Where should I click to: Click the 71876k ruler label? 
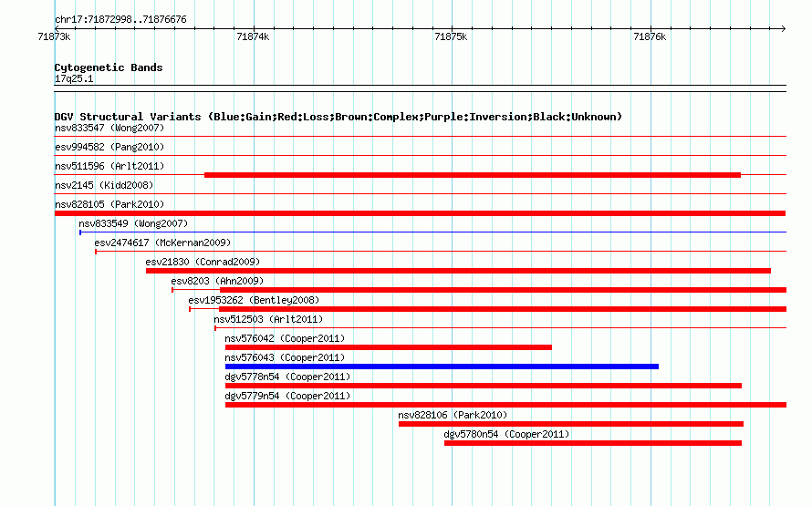(x=650, y=36)
